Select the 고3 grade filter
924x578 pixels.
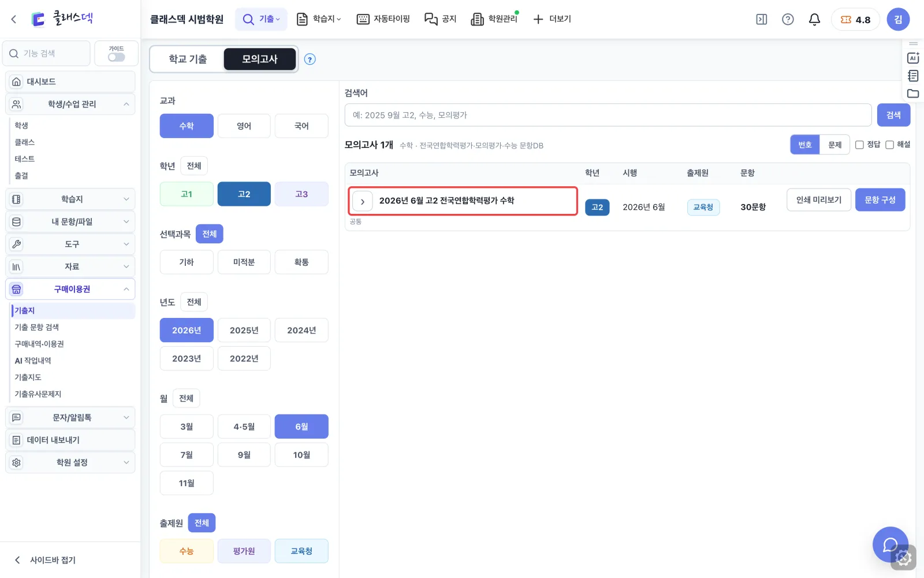click(301, 194)
